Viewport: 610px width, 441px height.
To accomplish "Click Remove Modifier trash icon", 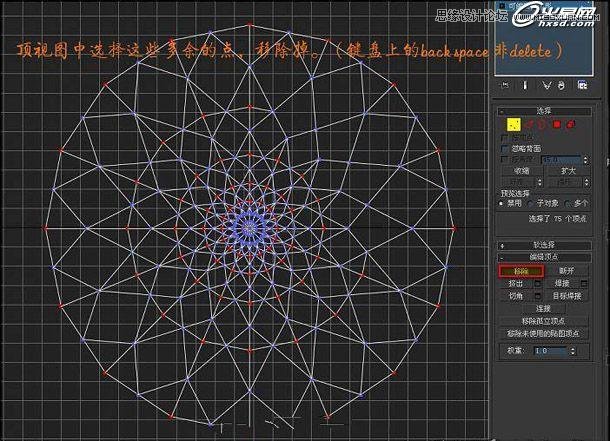I will tap(561, 85).
